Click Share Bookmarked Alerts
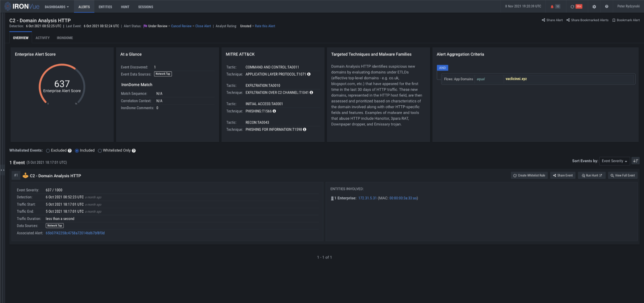This screenshot has height=303, width=644. (587, 20)
